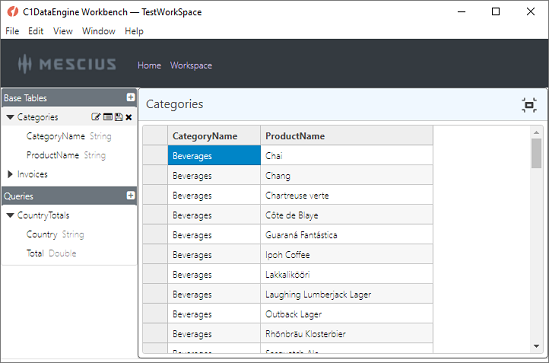Click the C1DataEngine app icon in title bar
Viewport: 549px width, 363px height.
point(13,12)
